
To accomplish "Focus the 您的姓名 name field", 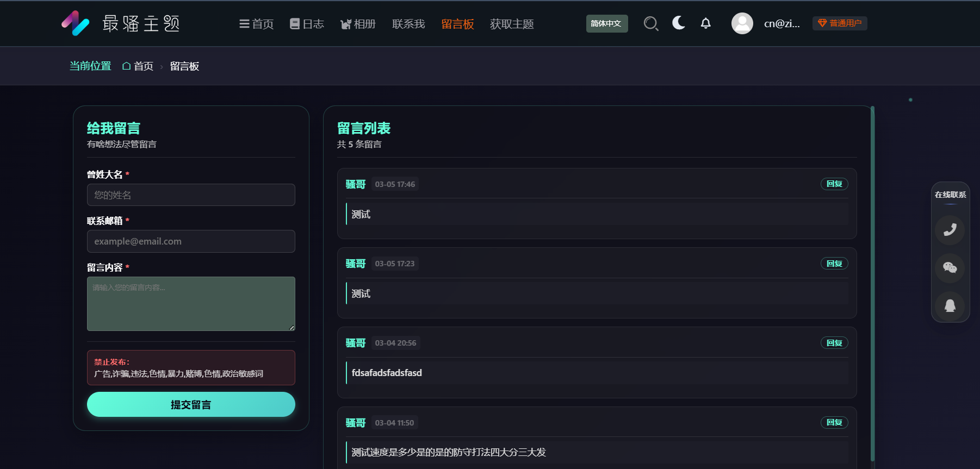I will pyautogui.click(x=191, y=195).
